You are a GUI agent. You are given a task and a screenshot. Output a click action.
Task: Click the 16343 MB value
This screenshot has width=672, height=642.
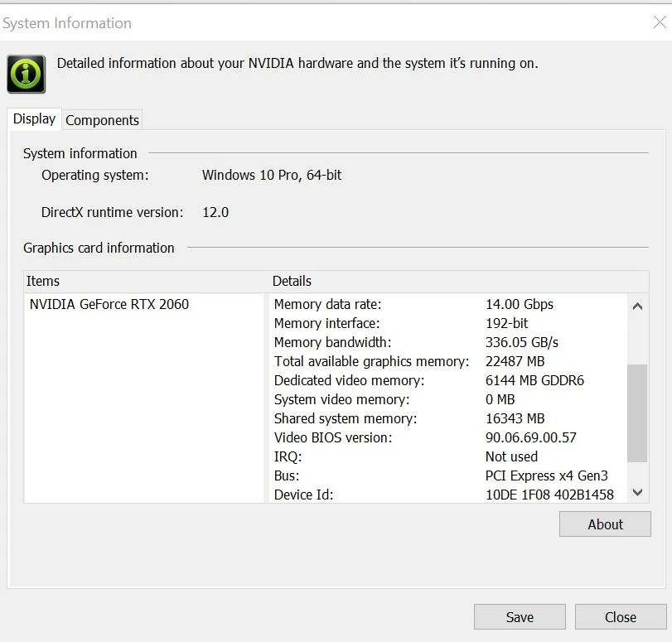(515, 418)
